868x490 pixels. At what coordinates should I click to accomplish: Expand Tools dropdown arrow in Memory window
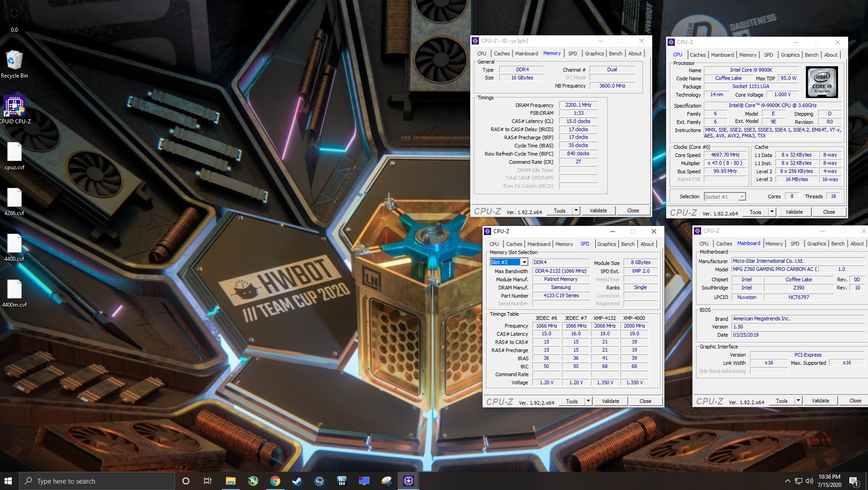click(x=576, y=211)
